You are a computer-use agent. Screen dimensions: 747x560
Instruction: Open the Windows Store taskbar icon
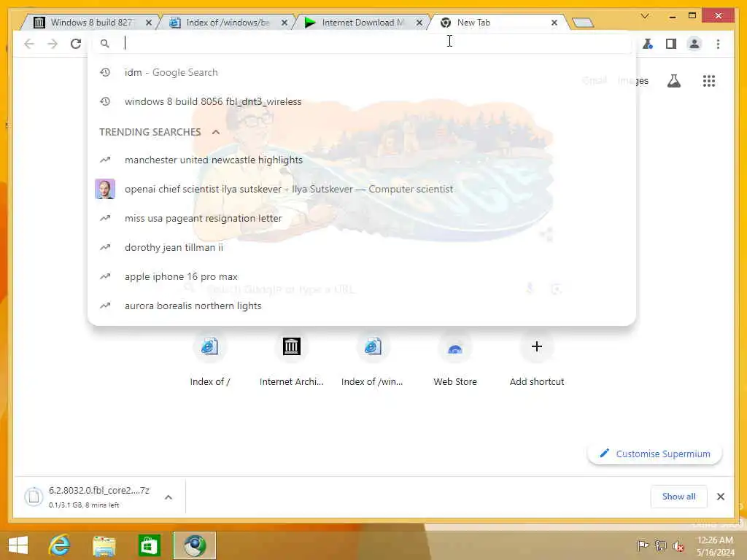(x=149, y=545)
